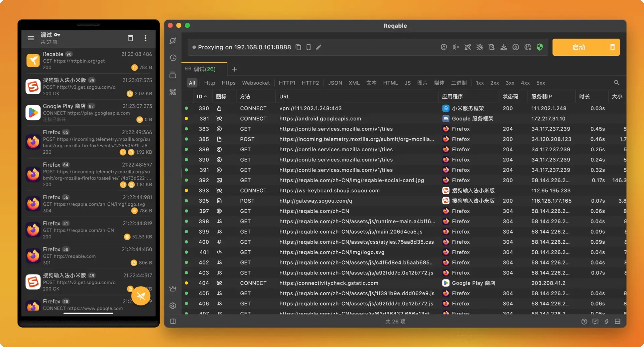Open the planet icon in Reqable sidebar
Image resolution: width=644 pixels, height=347 pixels.
[x=173, y=41]
